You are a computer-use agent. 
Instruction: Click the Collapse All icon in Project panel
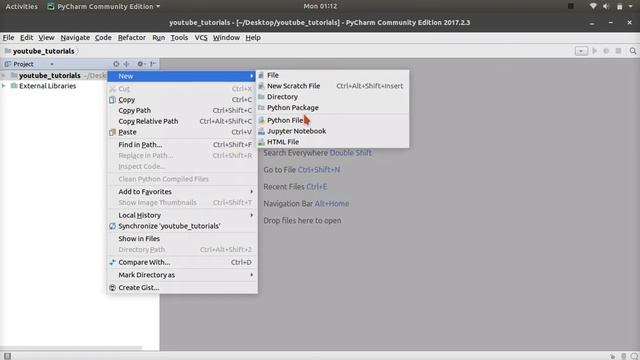pyautogui.click(x=127, y=64)
